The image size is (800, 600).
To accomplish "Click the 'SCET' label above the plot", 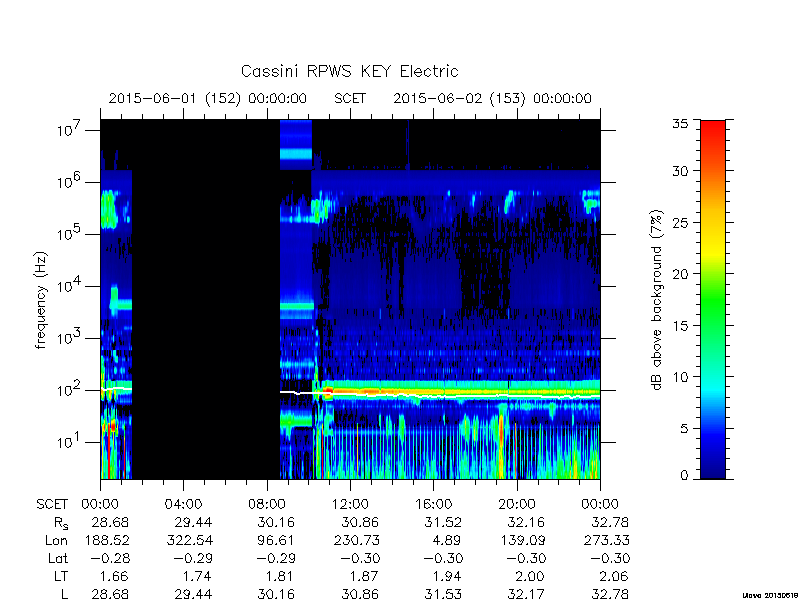I will (x=350, y=98).
